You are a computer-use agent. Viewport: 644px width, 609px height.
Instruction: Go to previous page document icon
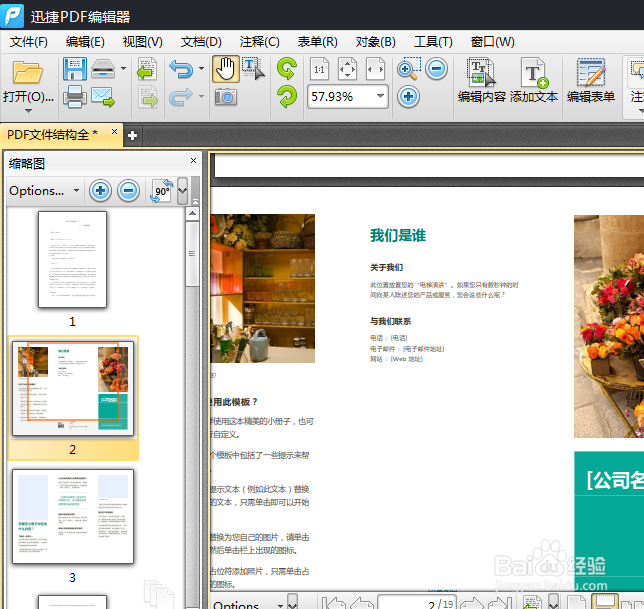click(147, 69)
